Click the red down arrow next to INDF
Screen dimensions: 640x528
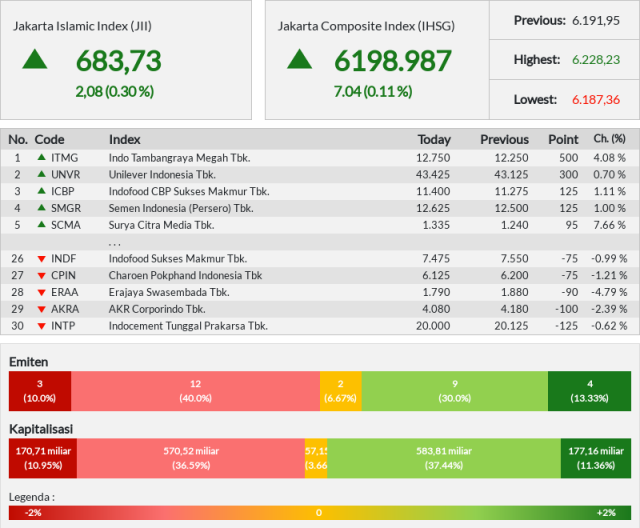click(x=41, y=259)
